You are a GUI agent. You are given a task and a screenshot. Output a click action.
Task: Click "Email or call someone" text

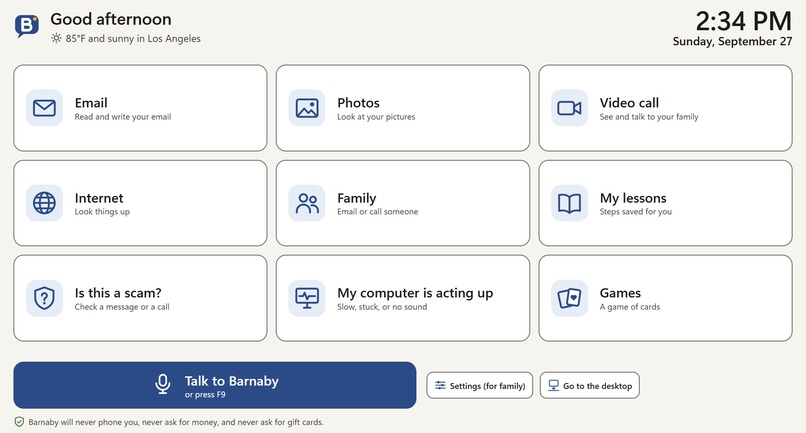coord(377,212)
